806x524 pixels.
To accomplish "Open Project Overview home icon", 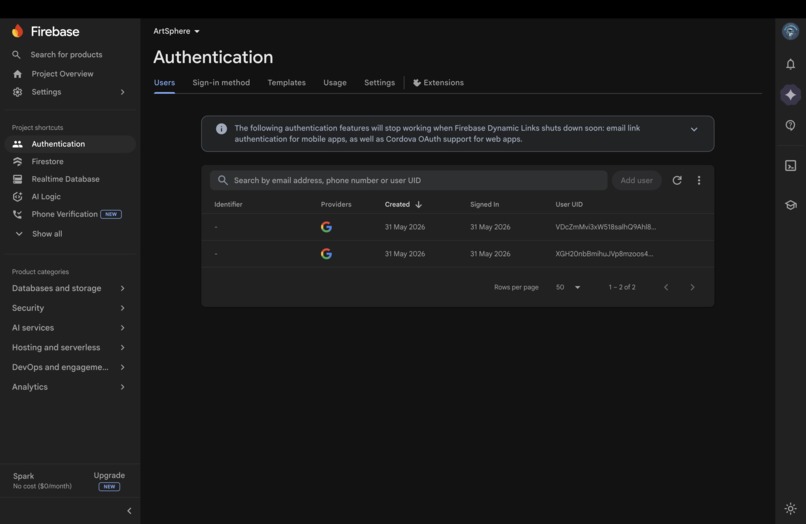I will (17, 74).
